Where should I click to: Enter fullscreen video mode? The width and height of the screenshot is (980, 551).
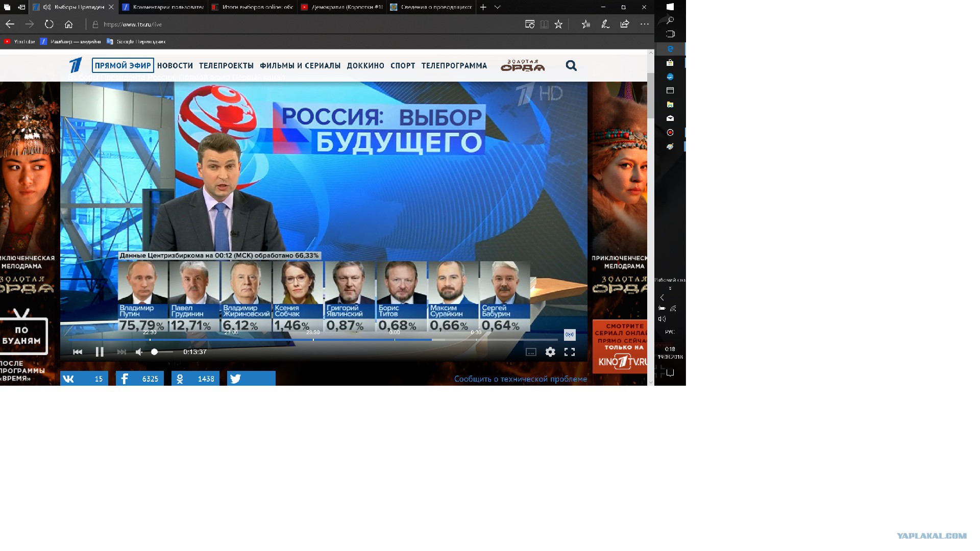(570, 352)
